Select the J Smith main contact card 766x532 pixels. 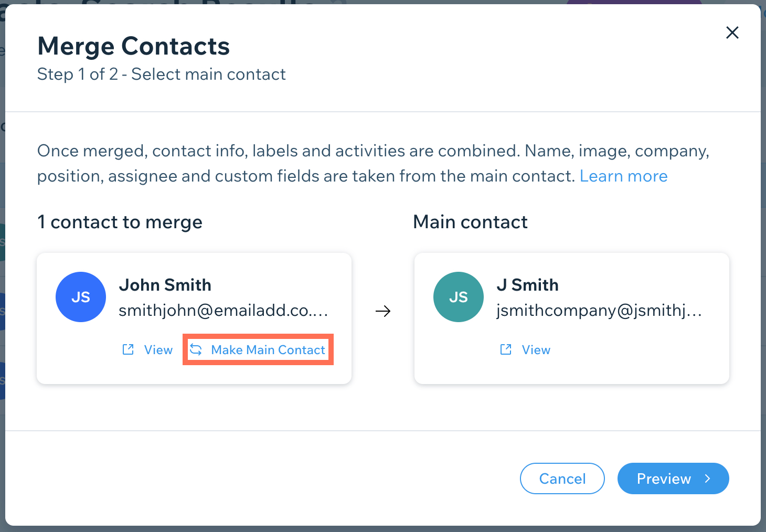(x=571, y=318)
